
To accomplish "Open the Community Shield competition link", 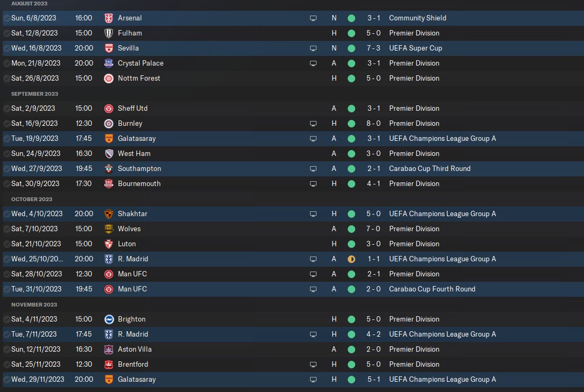I will click(417, 18).
